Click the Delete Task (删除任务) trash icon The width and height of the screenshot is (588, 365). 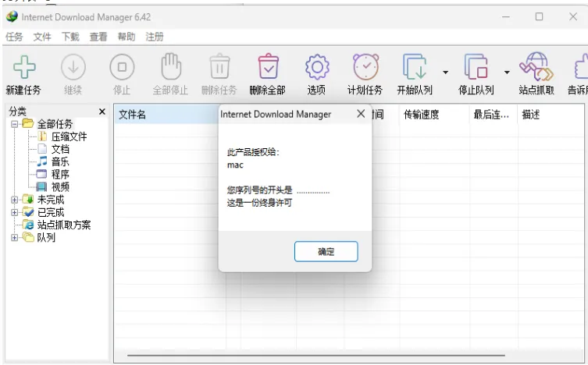click(219, 66)
